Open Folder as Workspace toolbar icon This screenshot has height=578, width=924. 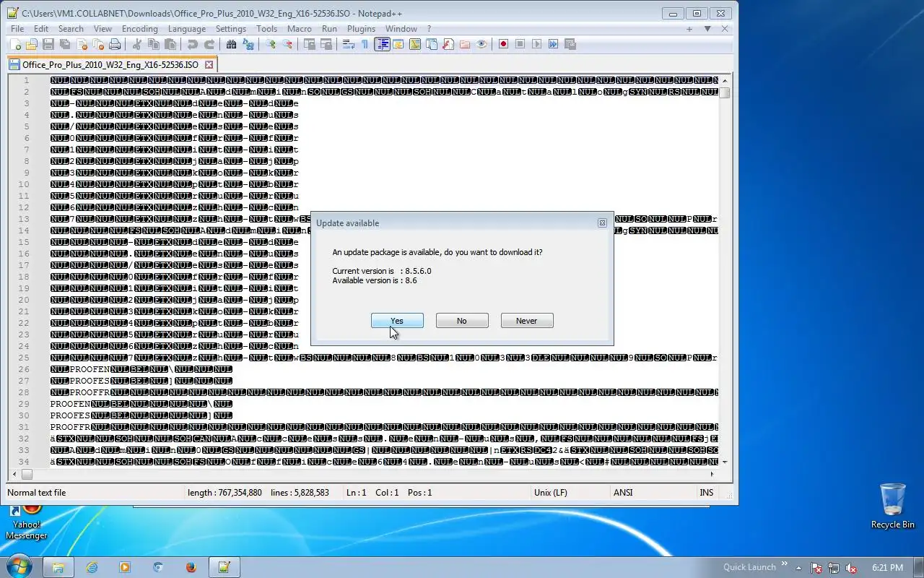click(x=465, y=44)
